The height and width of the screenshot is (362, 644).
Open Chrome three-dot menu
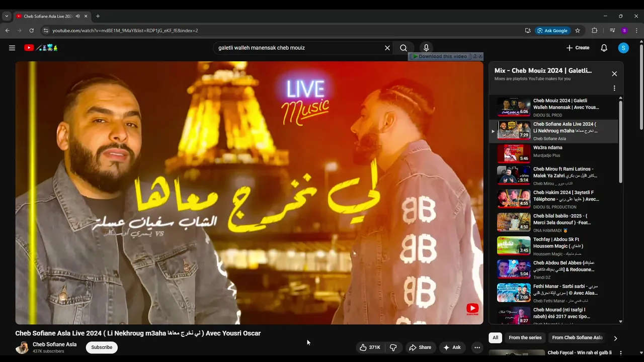coord(636,31)
